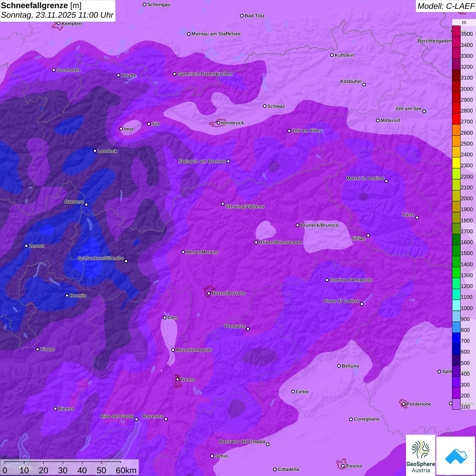Click the Garmisch-Partenkirchen label
The width and height of the screenshot is (476, 476).
pos(205,74)
